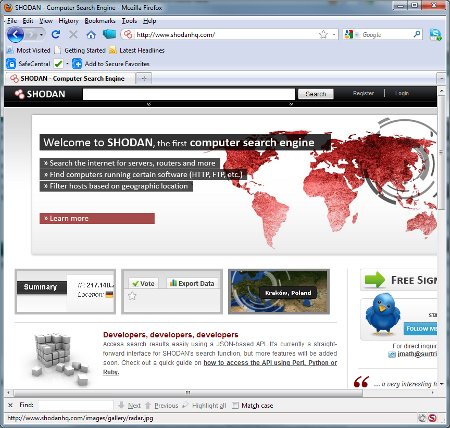450x428 pixels.
Task: Click the Shodan site favicon in address bar
Action: 128,34
